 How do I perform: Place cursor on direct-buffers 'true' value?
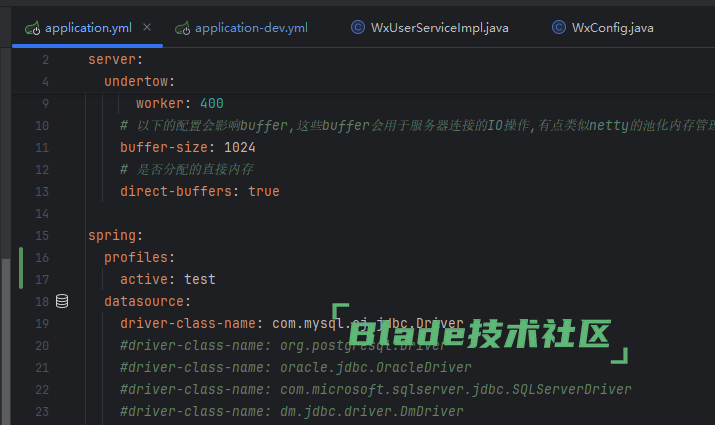264,191
